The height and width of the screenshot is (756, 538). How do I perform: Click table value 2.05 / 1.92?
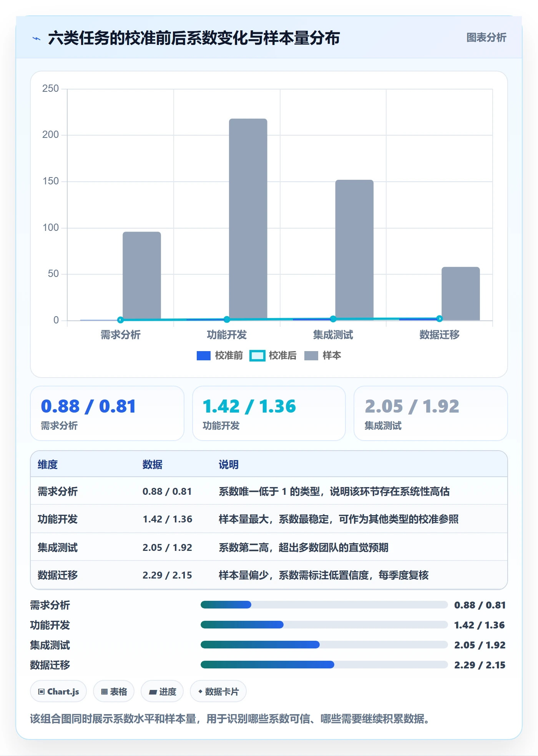(167, 547)
